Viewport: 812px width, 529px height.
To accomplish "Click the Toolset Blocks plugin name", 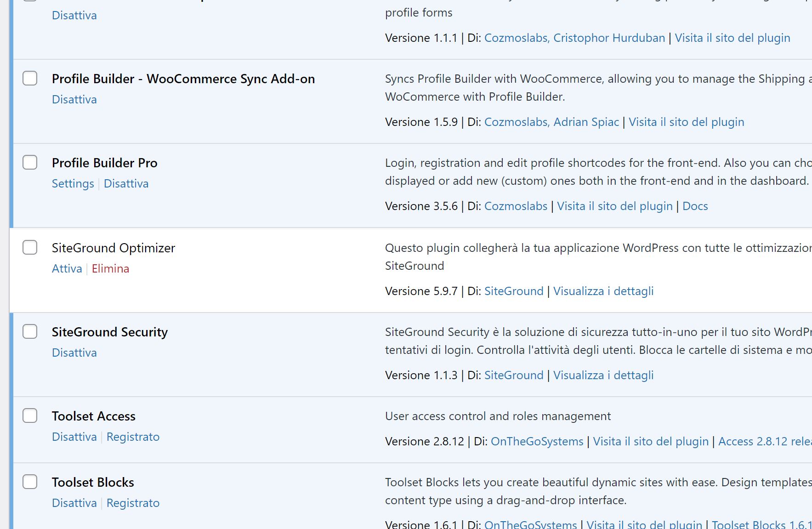I will [x=93, y=482].
